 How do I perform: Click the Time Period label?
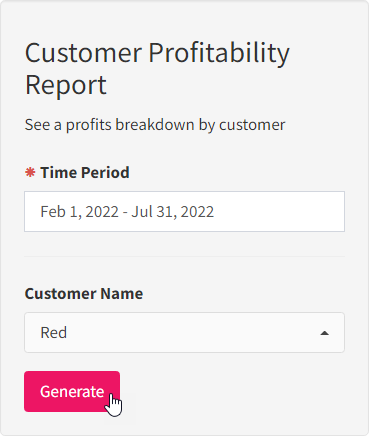(x=85, y=172)
